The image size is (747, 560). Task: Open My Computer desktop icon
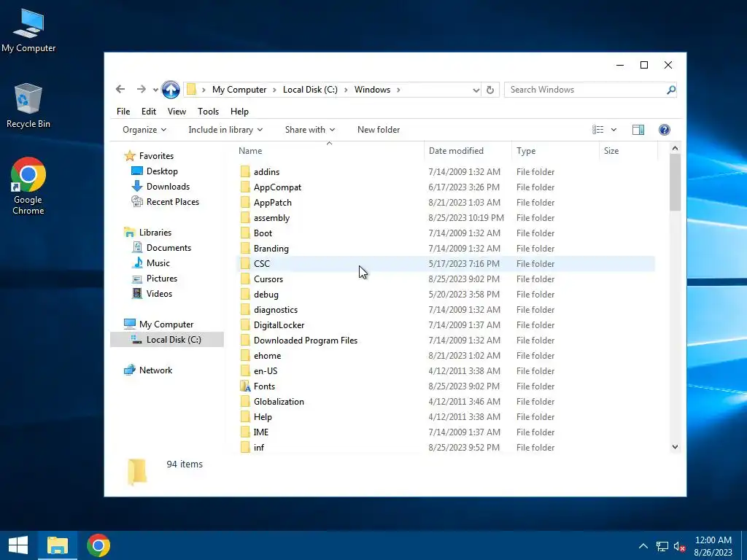click(28, 31)
